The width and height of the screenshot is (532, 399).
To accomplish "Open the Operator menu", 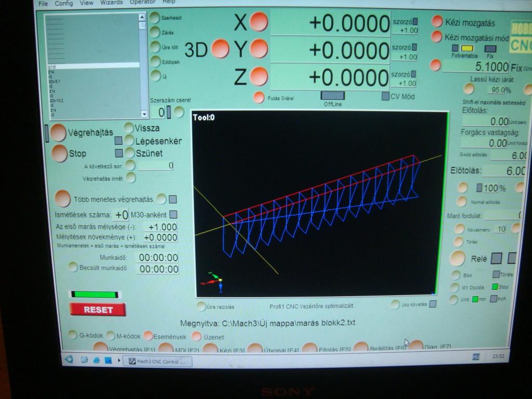I will (142, 2).
